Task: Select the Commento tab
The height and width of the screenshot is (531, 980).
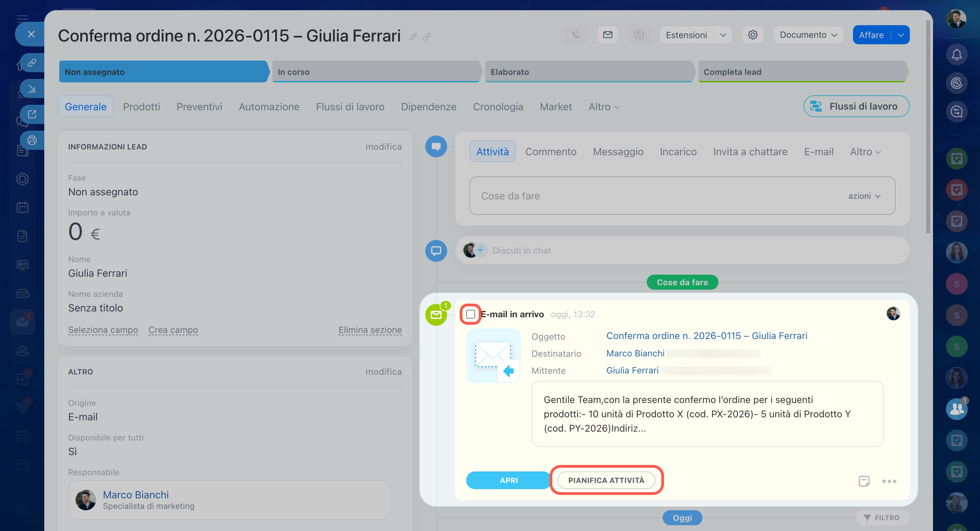Action: pyautogui.click(x=551, y=151)
